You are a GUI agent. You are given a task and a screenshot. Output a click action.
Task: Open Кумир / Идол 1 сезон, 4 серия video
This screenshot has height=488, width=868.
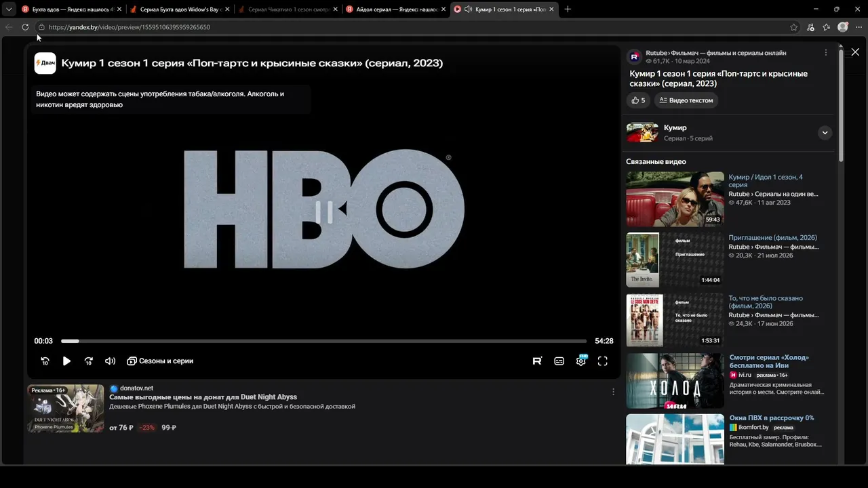(766, 181)
